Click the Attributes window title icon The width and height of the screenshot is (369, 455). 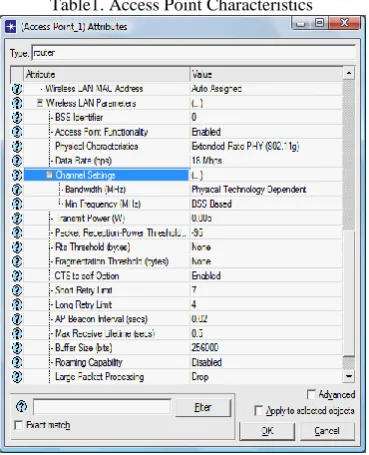[x=11, y=27]
